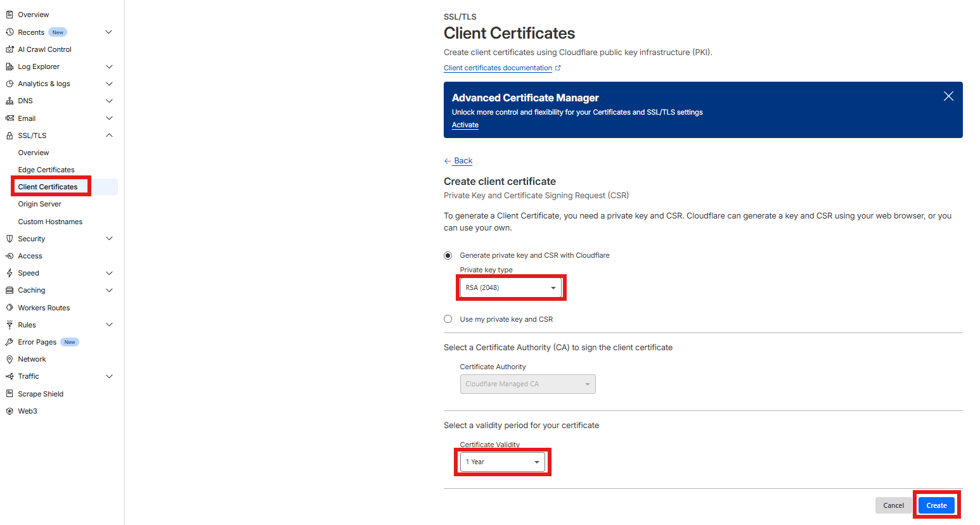Open the DNS section via its network icon
The image size is (980, 525).
coord(10,100)
